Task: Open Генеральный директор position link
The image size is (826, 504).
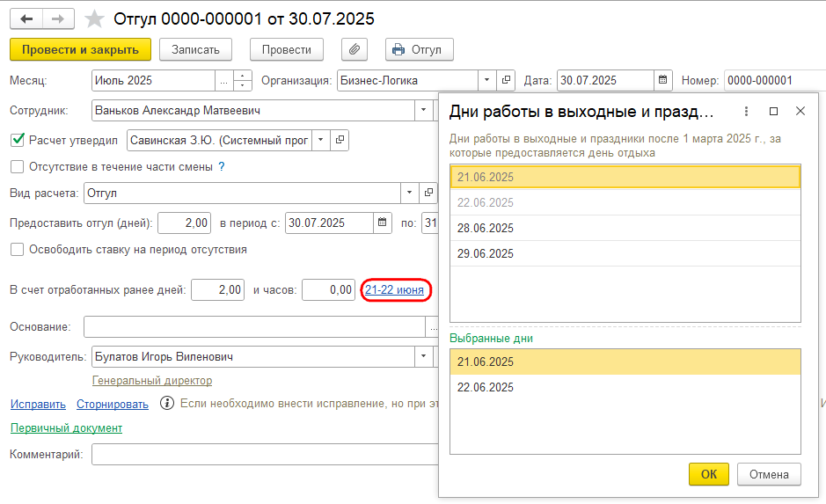Action: (152, 381)
